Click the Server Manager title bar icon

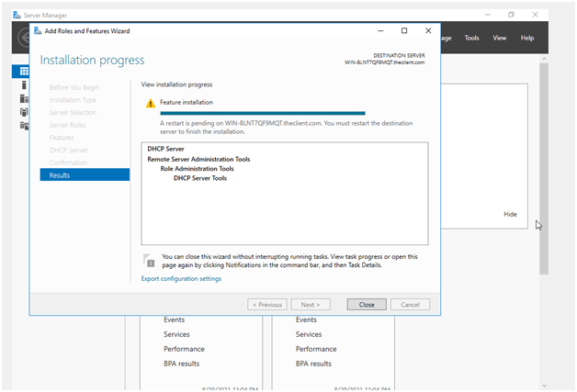pyautogui.click(x=17, y=15)
